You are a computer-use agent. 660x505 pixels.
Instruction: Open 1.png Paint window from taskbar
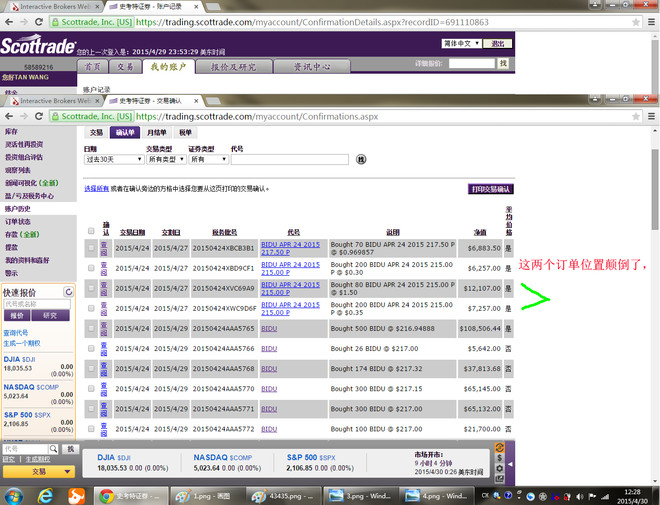[x=206, y=496]
